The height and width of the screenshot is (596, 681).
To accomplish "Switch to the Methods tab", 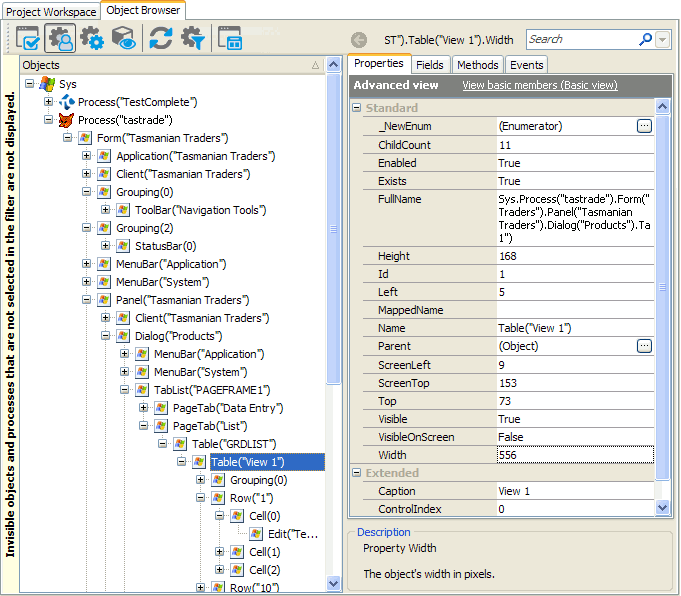I will [x=477, y=65].
